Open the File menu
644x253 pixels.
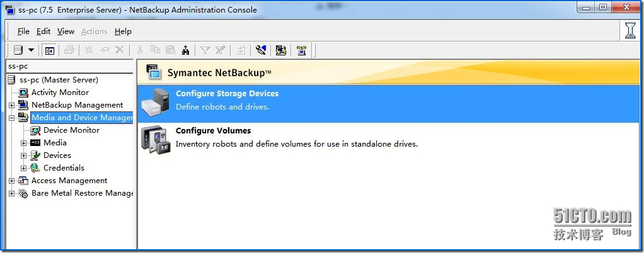pos(23,31)
